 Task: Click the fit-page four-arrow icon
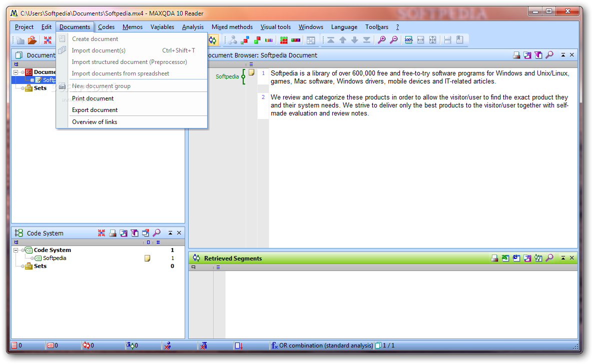433,40
